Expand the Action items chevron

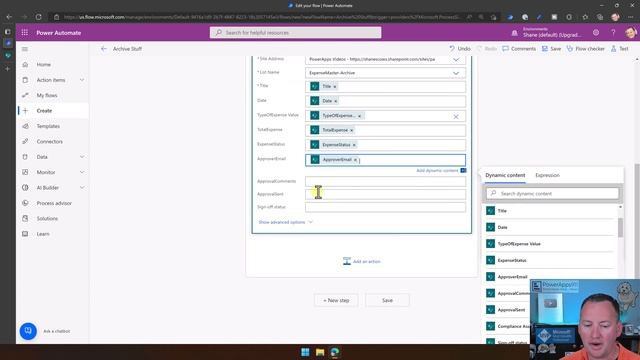click(82, 80)
